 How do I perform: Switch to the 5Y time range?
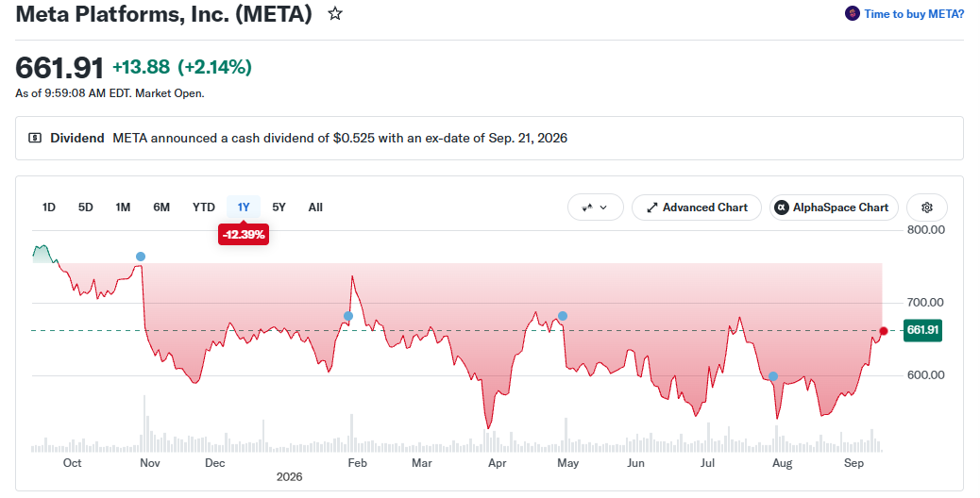point(279,207)
